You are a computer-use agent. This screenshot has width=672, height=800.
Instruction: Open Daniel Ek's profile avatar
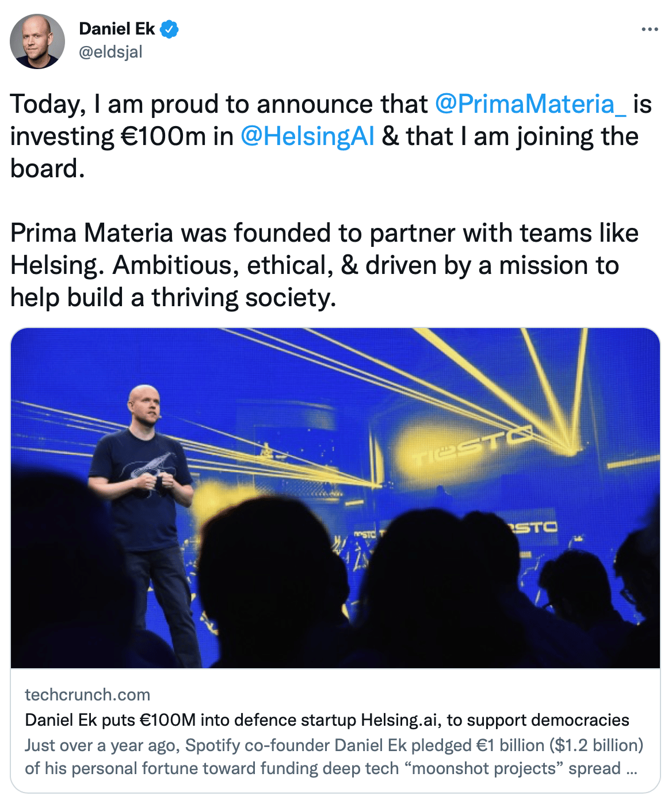[x=37, y=41]
